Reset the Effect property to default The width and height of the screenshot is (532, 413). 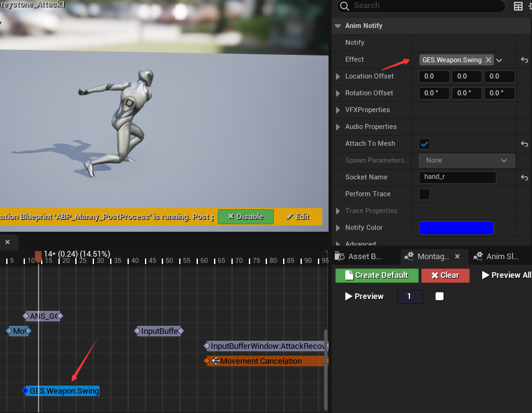[x=524, y=60]
